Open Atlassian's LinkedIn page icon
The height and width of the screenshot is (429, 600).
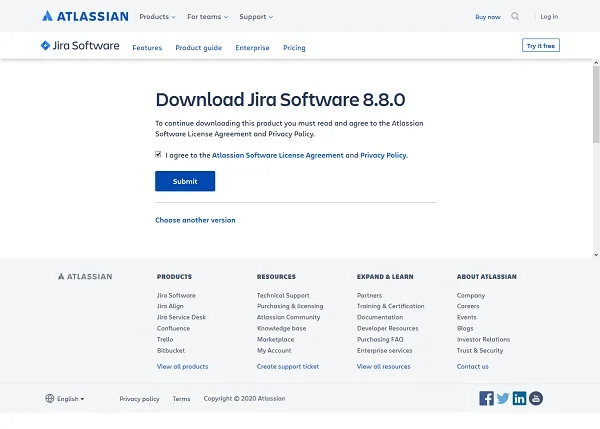pyautogui.click(x=519, y=398)
